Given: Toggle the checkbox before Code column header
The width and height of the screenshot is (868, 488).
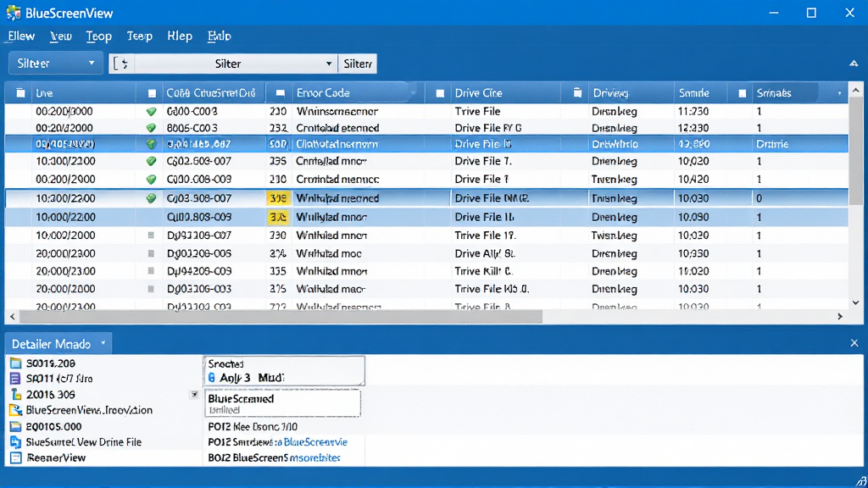Looking at the screenshot, I should [x=152, y=93].
